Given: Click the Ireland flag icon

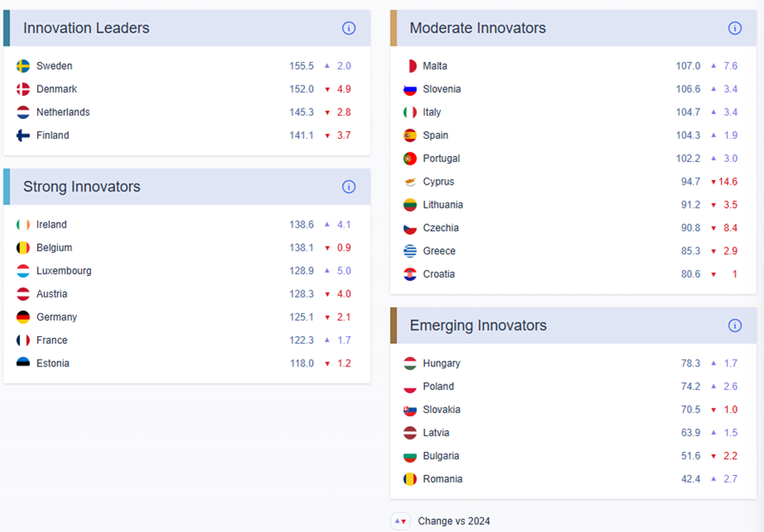Looking at the screenshot, I should point(23,225).
